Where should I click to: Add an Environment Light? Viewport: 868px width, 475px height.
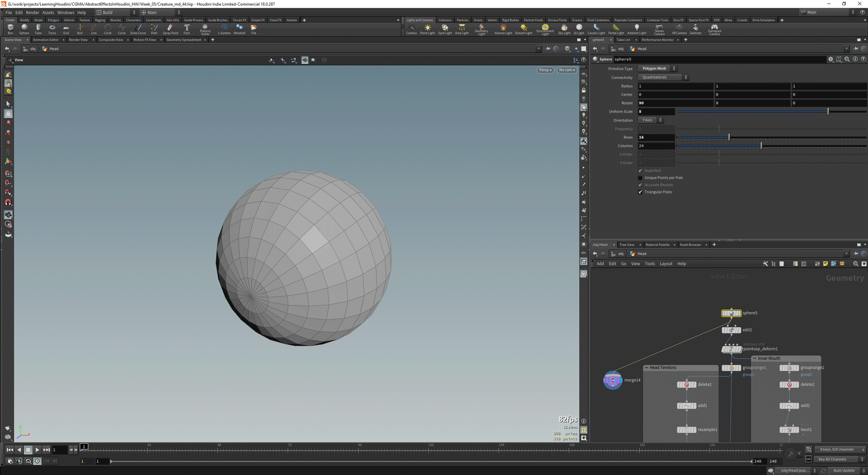coord(545,30)
